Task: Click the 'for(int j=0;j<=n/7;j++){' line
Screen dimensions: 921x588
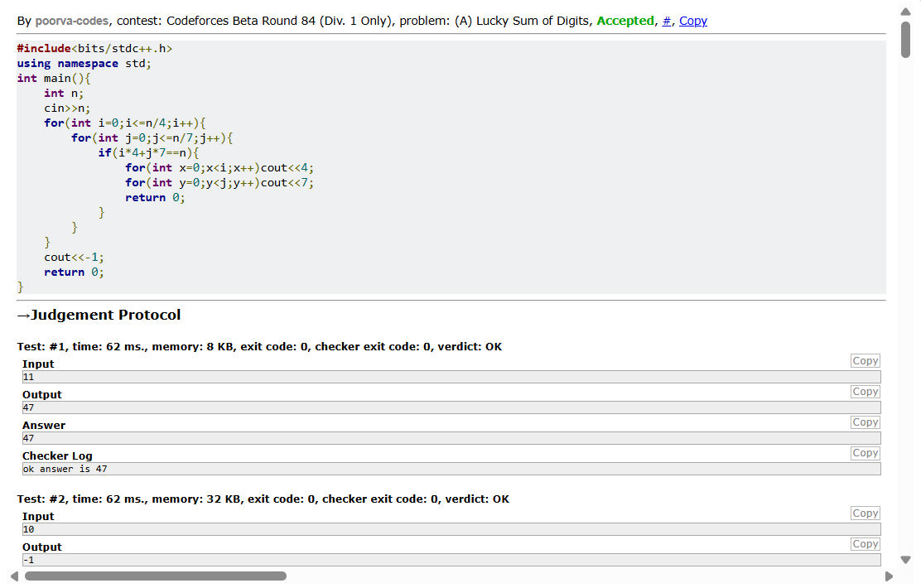Action: (152, 138)
